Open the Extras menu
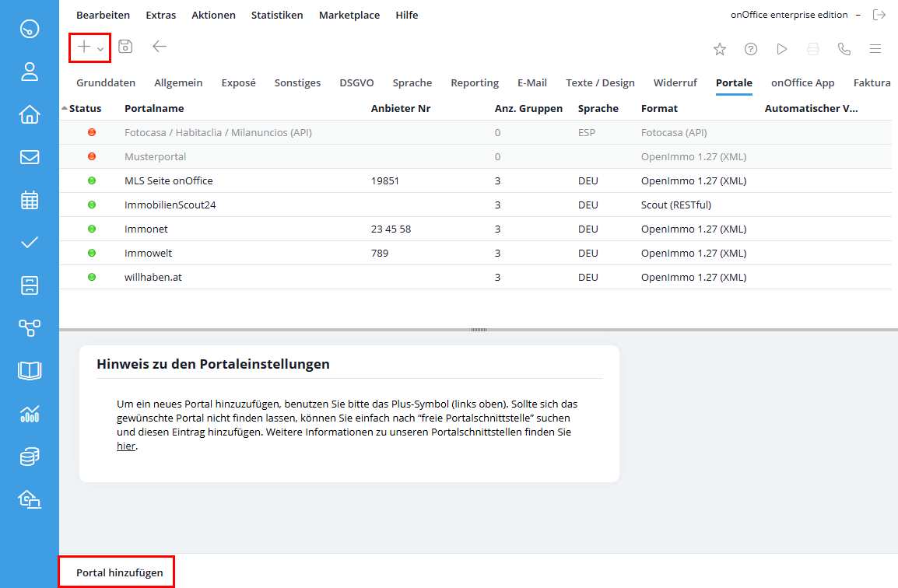The height and width of the screenshot is (588, 898). [x=161, y=16]
